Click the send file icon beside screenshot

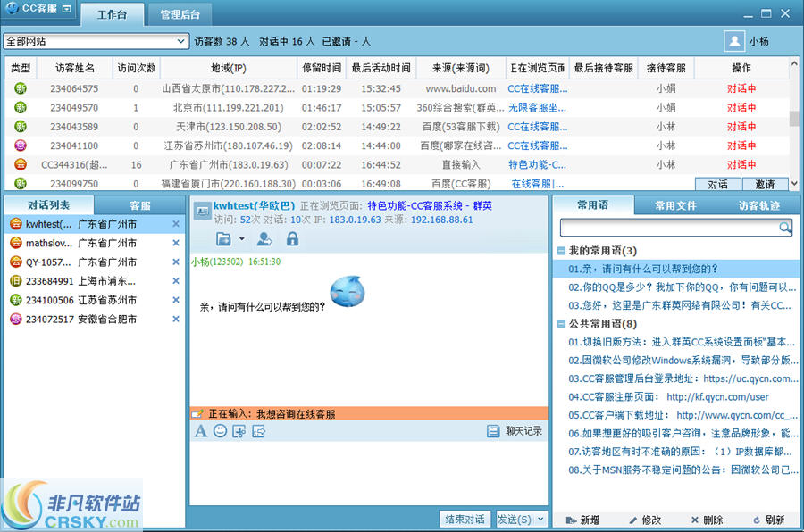coord(259,431)
